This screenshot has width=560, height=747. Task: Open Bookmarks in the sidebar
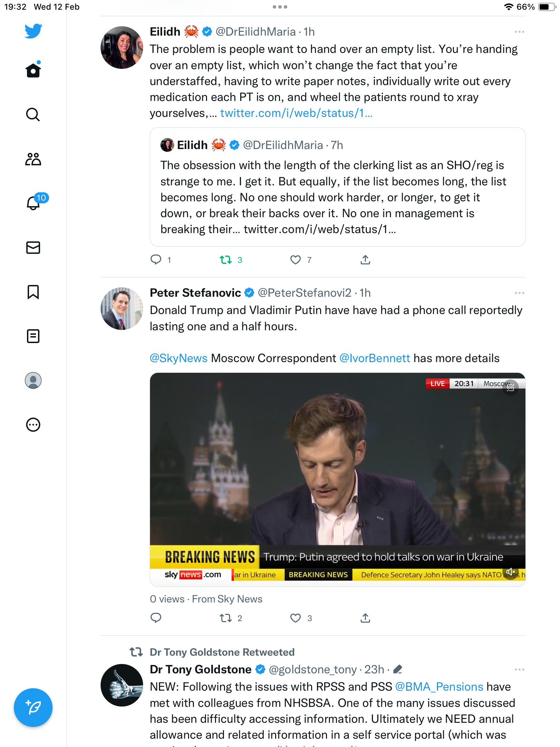33,292
